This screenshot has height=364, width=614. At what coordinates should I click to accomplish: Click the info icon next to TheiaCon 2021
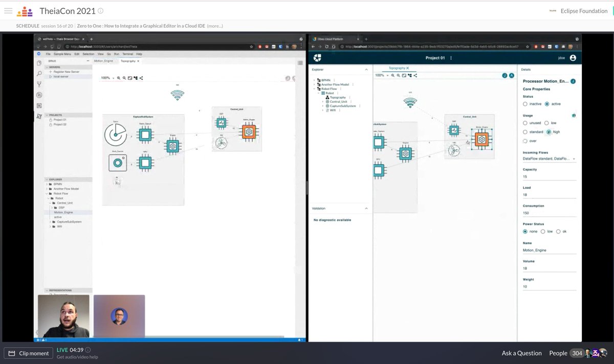(x=100, y=11)
